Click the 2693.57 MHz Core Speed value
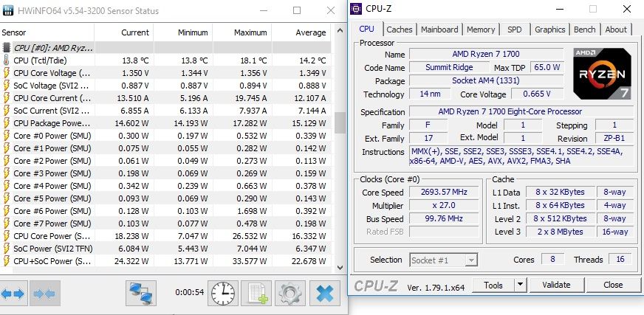This screenshot has height=315, width=644. (x=444, y=192)
